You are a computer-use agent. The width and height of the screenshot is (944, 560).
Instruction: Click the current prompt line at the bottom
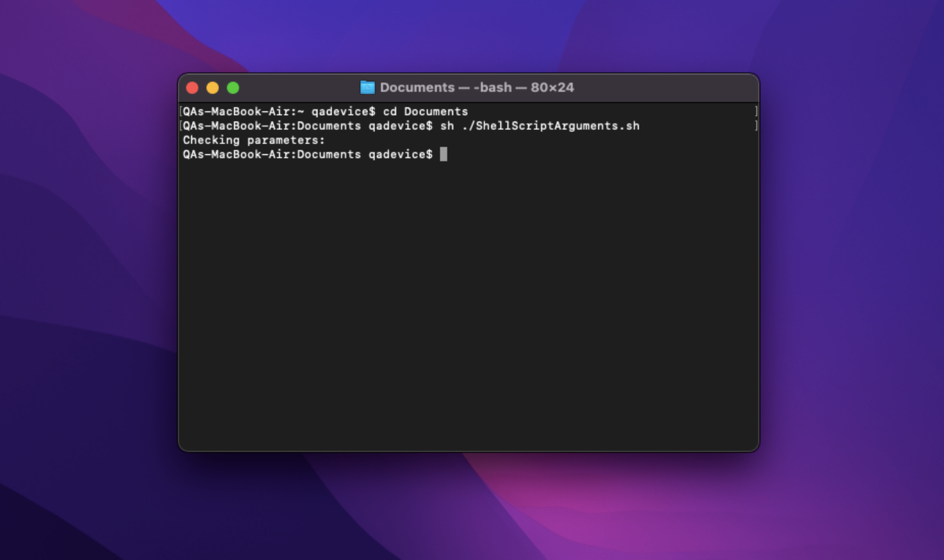coord(314,154)
